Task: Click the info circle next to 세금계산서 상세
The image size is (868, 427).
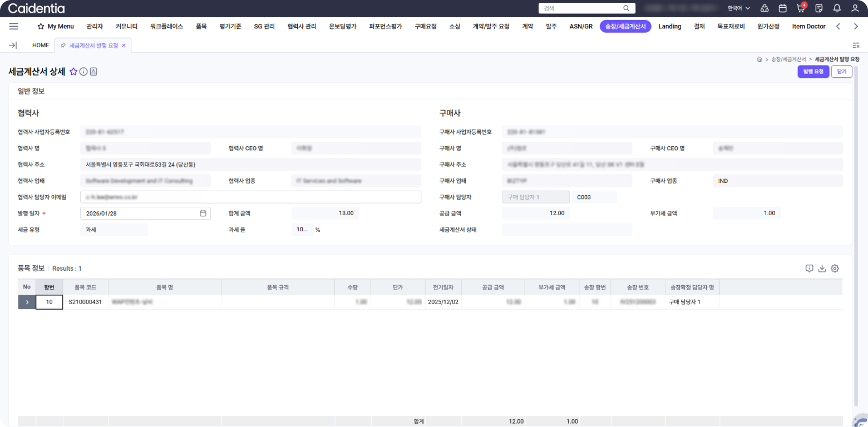Action: click(x=83, y=72)
